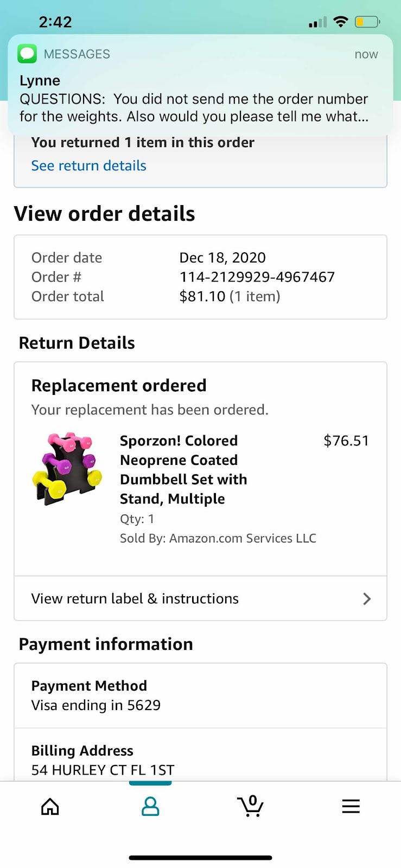Tap the 2:42 clock in status bar
This screenshot has width=401, height=868.
[55, 22]
